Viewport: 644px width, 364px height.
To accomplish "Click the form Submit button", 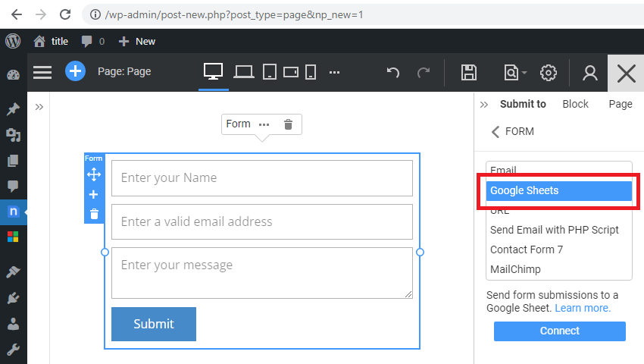I will (154, 324).
